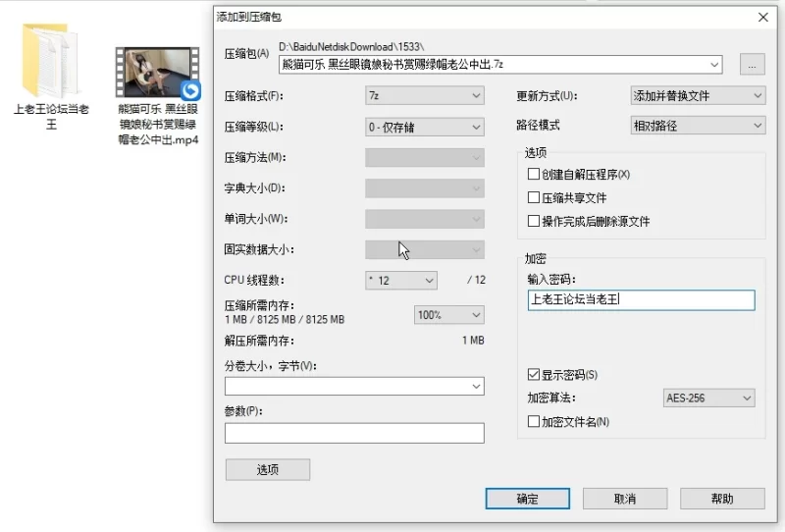
Task: Open the 加密算法 AES-256 dropdown
Action: tap(709, 399)
